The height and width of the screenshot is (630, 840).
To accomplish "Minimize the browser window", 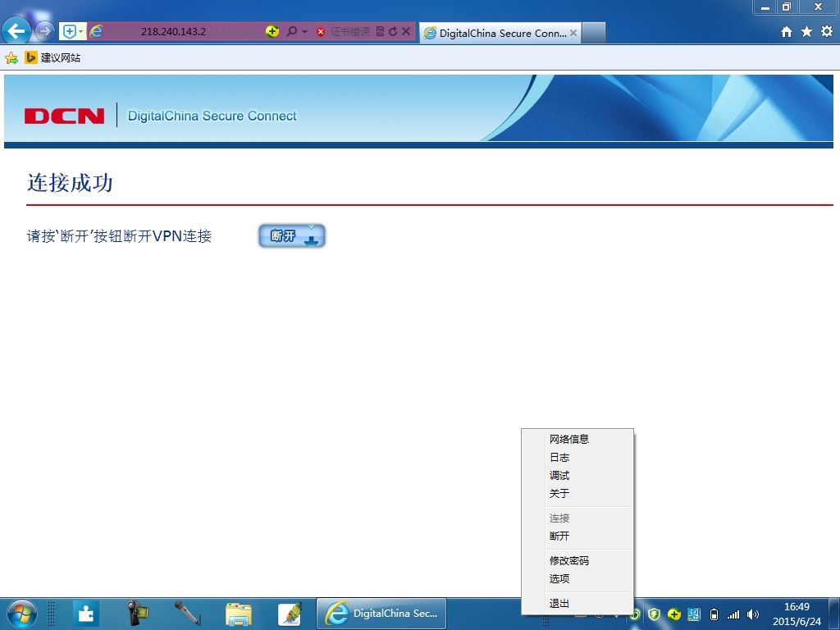I will [x=765, y=7].
